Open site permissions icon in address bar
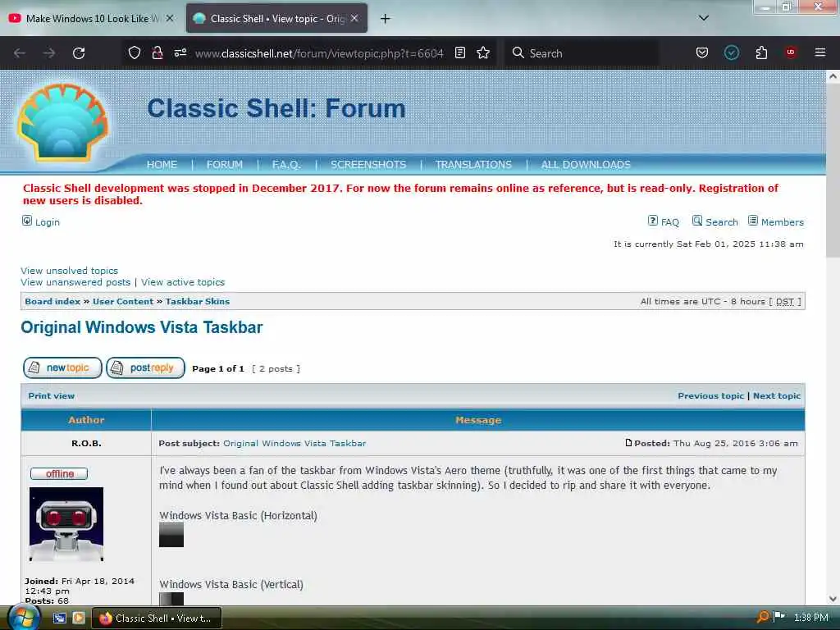Viewport: 840px width, 630px height. [x=180, y=53]
